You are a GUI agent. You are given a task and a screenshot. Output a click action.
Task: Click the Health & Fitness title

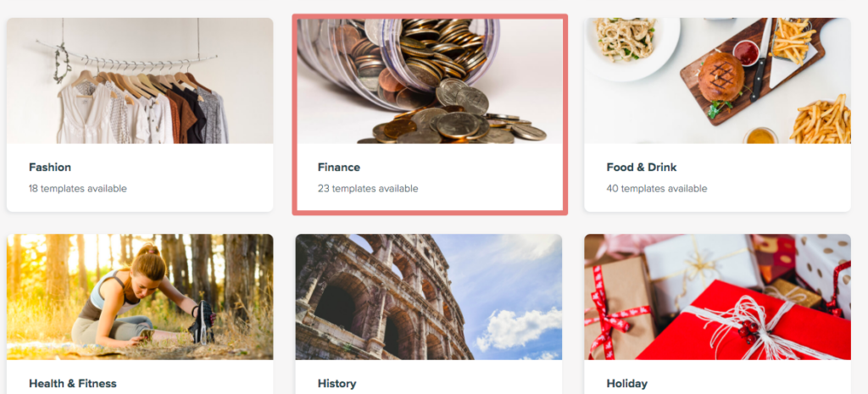click(x=73, y=384)
